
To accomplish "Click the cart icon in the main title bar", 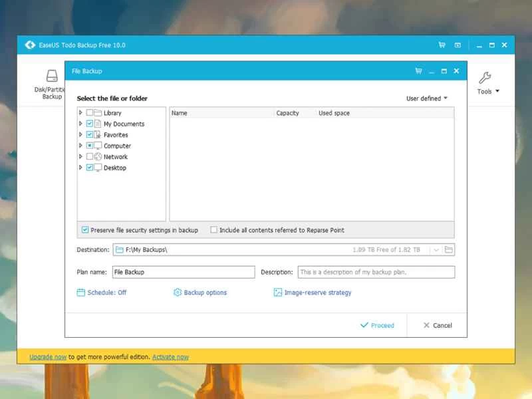I will tap(441, 45).
